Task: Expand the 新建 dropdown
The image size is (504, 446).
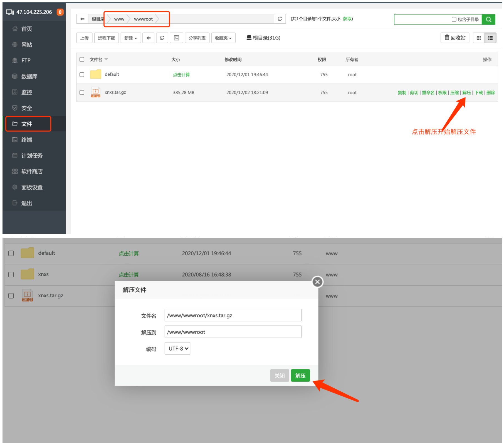Action: point(131,38)
